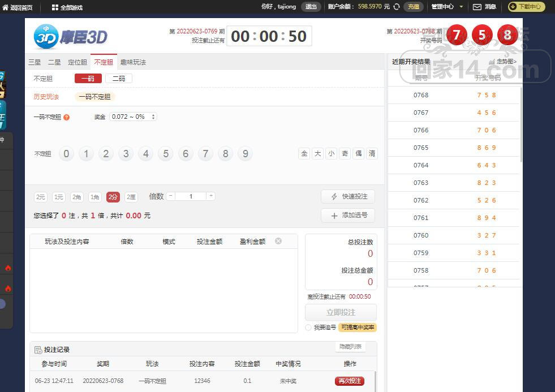Choose the 二码 play type
555x392 pixels.
(x=119, y=79)
